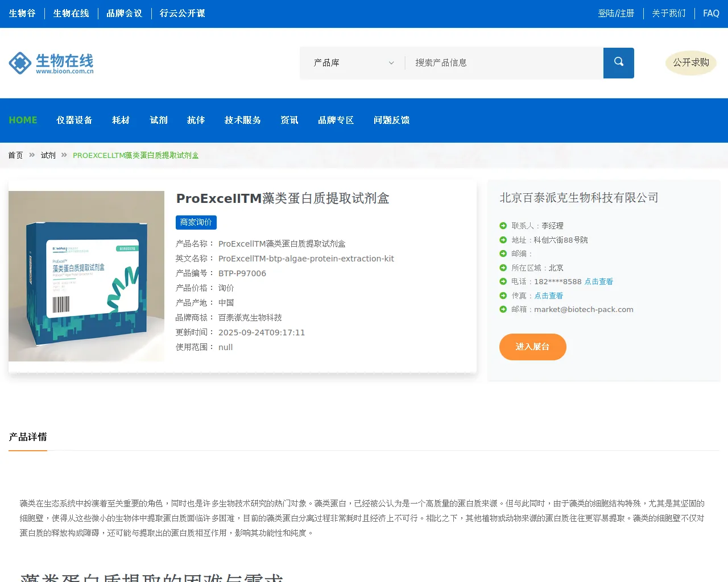Open the 产品库 category dropdown
Screen dimensions: 728x582
point(353,63)
